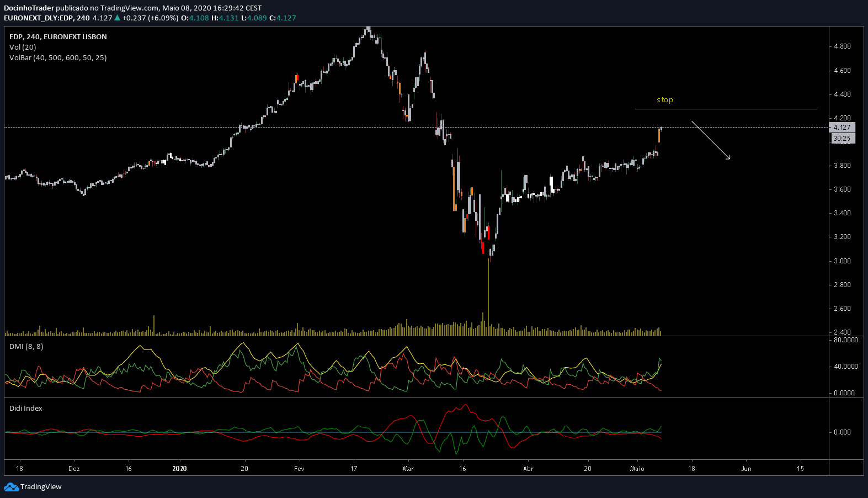Select the Vol (20) indicator legend
868x498 pixels.
click(x=23, y=47)
